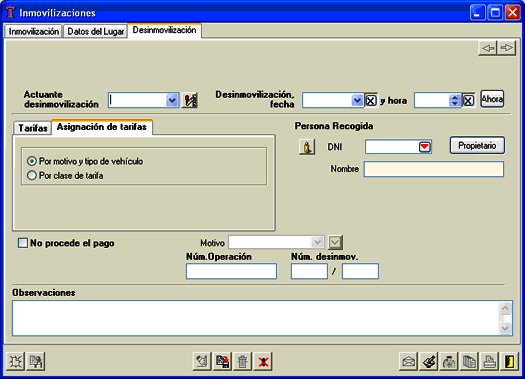Click the button right of Motivo dropdown
The width and height of the screenshot is (525, 379).
tap(335, 242)
